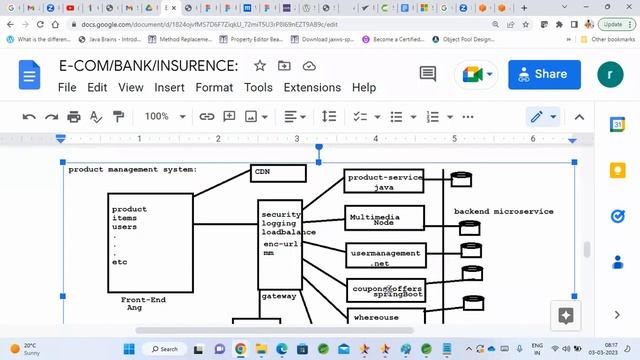Viewport: 640px width, 360px height.
Task: Expand the numbered list dropdown arrow
Action: point(450,117)
